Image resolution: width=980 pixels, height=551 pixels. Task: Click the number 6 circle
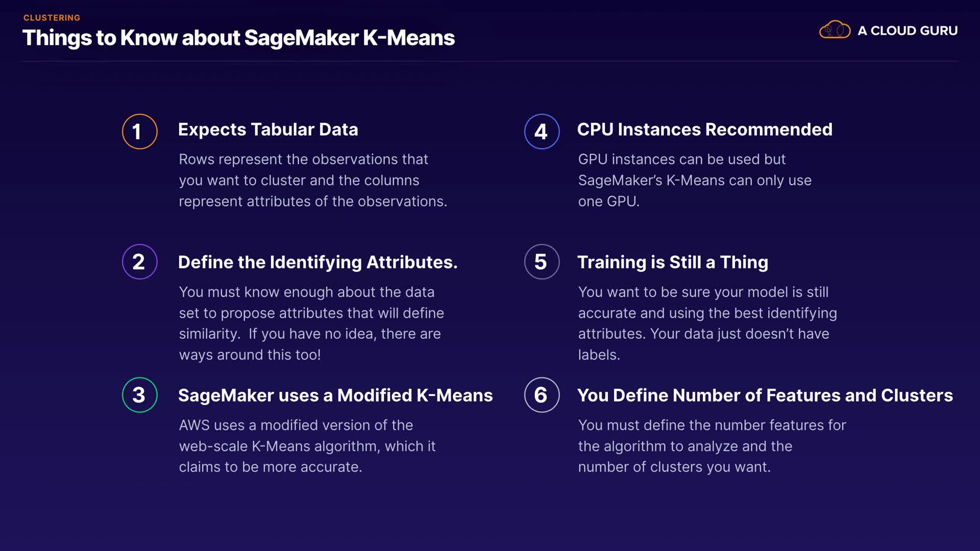click(x=542, y=395)
